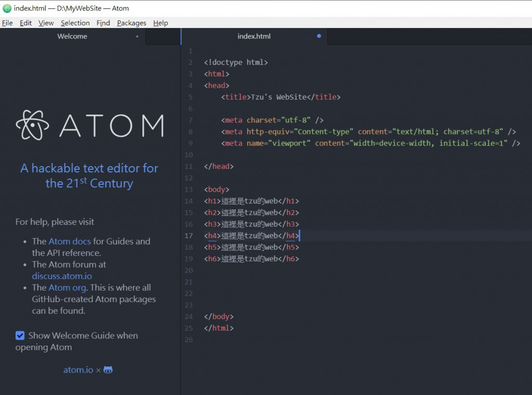Uncheck Show Welcome Guide when opening Atom
The image size is (532, 395).
pos(20,336)
